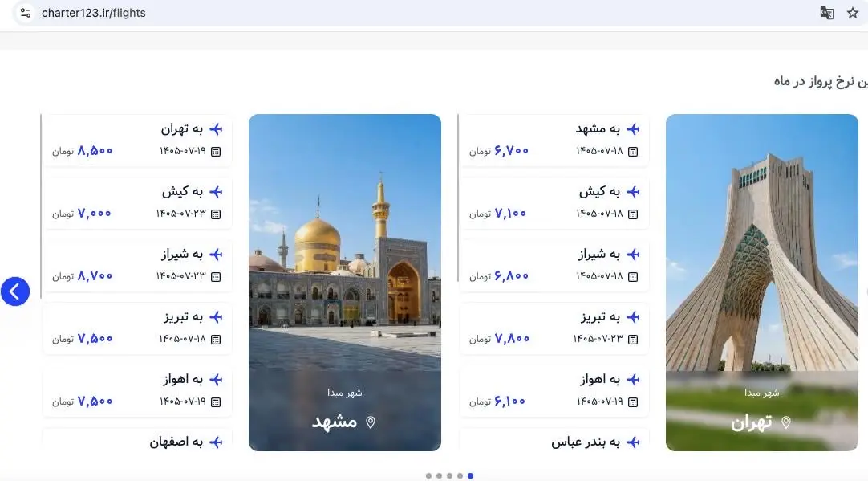Click the 'به شیراز' label in the ۶,۸۰۰ row
This screenshot has height=481, width=868.
(599, 255)
